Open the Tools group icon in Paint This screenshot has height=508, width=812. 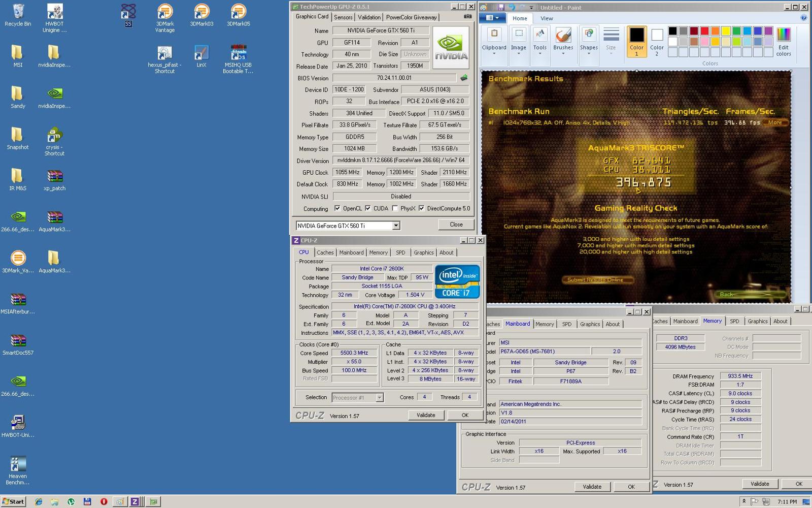click(540, 34)
